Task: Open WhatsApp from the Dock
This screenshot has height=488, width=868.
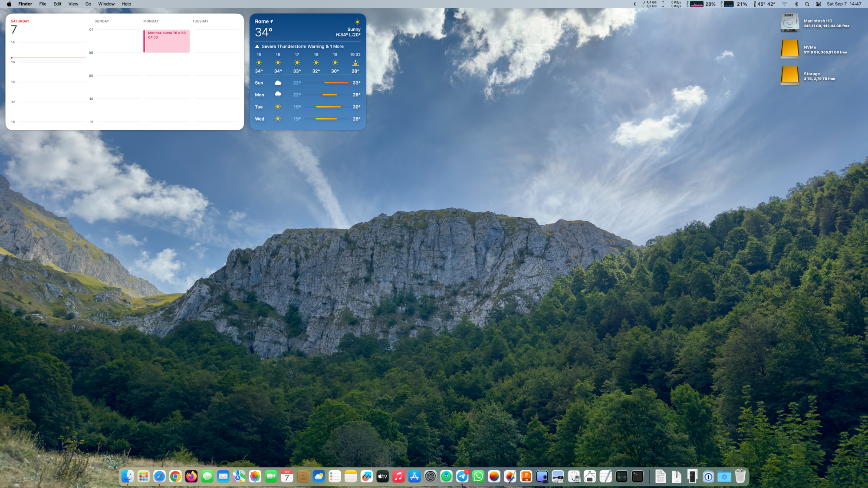Action: (478, 476)
